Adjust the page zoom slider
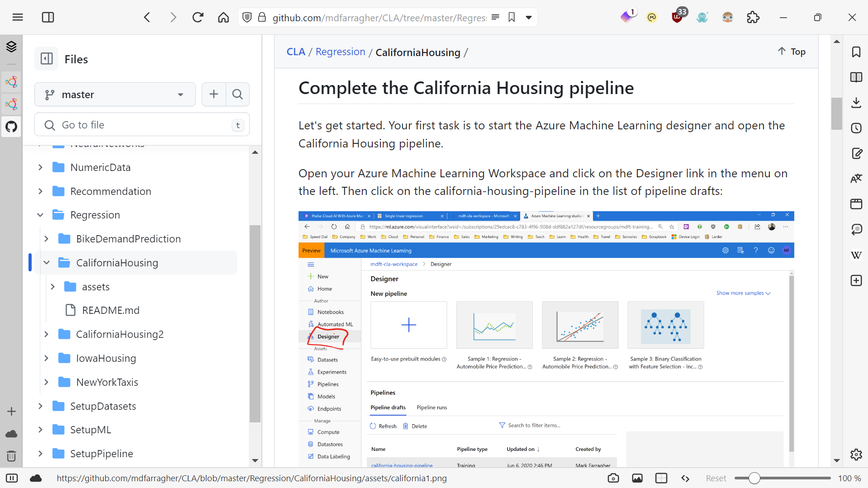This screenshot has width=868, height=488. [783, 478]
